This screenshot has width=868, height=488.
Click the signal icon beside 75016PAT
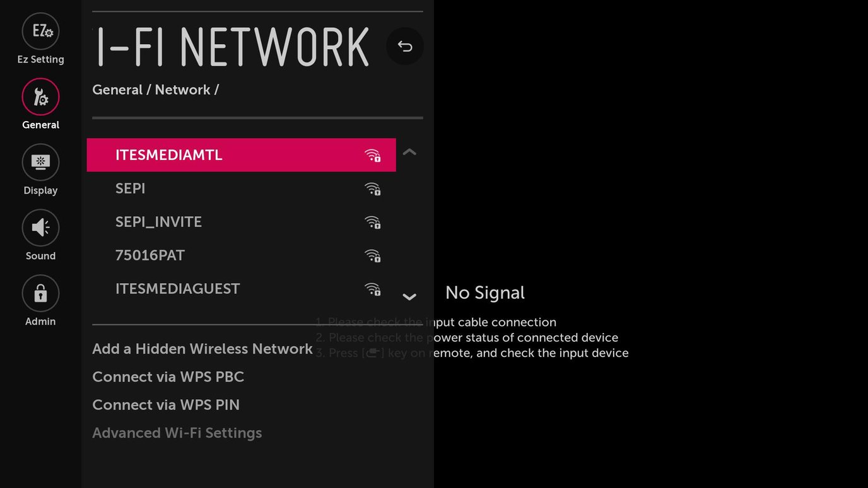(373, 255)
